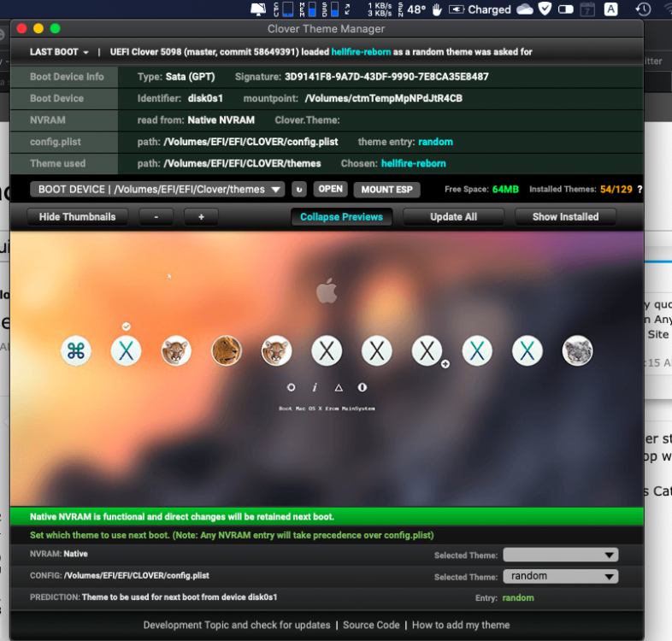Click the plus thumbnail size button
The width and height of the screenshot is (672, 641).
(201, 217)
